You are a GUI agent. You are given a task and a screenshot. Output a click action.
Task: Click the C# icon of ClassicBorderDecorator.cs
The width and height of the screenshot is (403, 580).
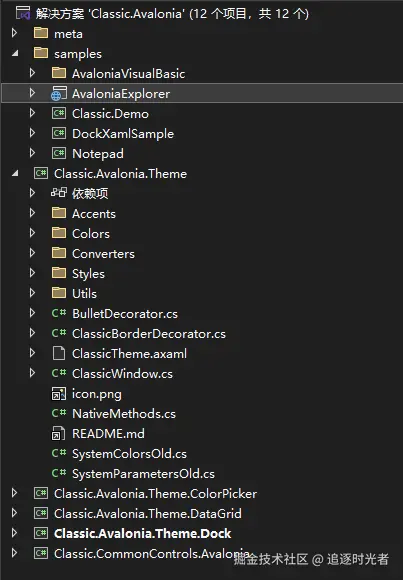59,333
